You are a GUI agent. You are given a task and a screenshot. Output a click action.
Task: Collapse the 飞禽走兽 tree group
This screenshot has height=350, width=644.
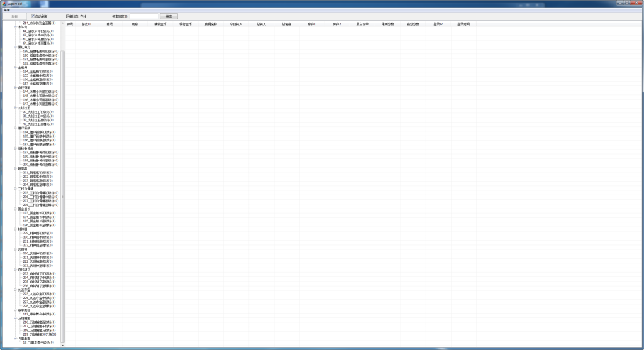coord(15,338)
